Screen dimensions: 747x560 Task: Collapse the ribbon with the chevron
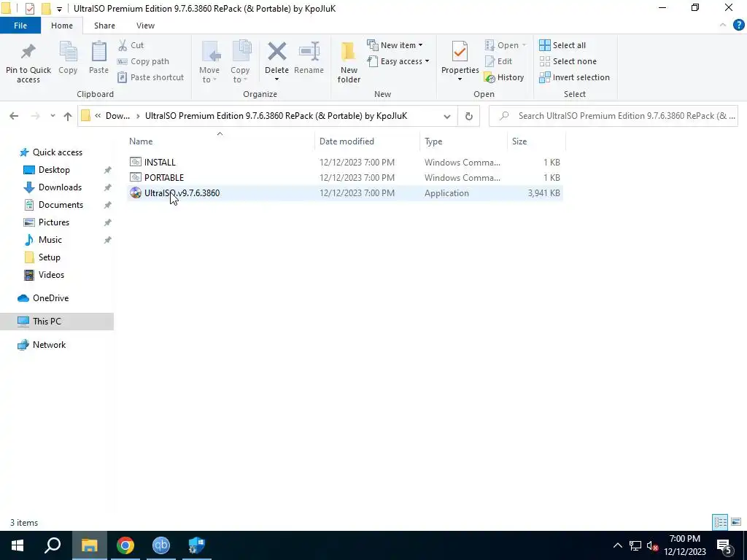click(x=723, y=26)
